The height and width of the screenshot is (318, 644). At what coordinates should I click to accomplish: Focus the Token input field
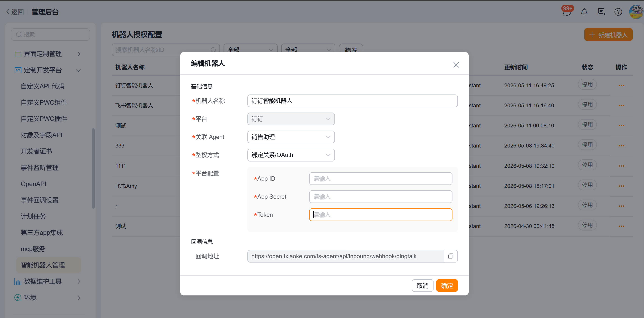381,215
